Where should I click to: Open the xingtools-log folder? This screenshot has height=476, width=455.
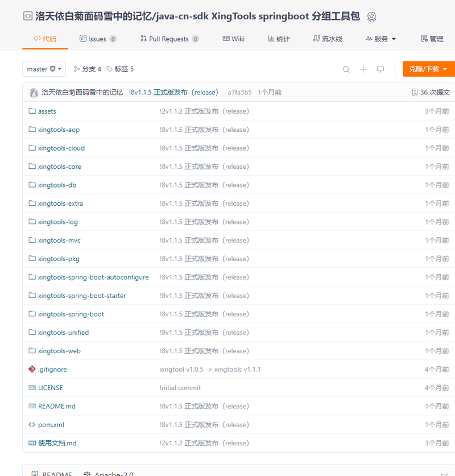tap(57, 222)
